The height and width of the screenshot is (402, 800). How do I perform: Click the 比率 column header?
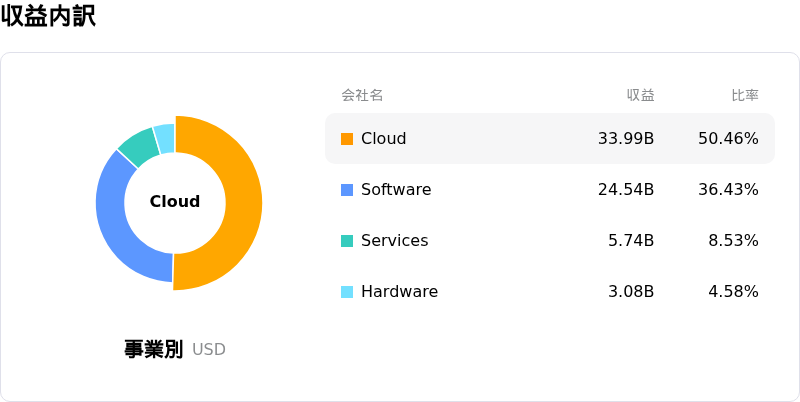(745, 95)
